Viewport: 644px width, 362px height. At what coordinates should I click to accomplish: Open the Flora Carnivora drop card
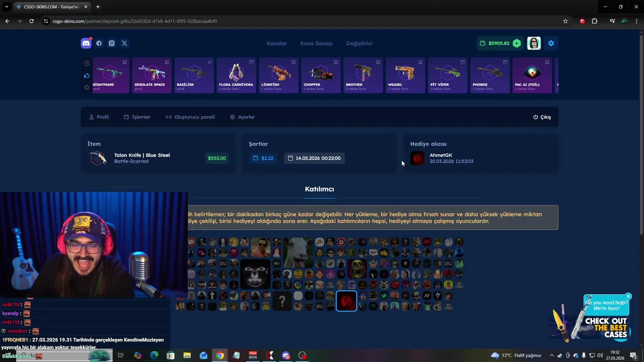[236, 75]
